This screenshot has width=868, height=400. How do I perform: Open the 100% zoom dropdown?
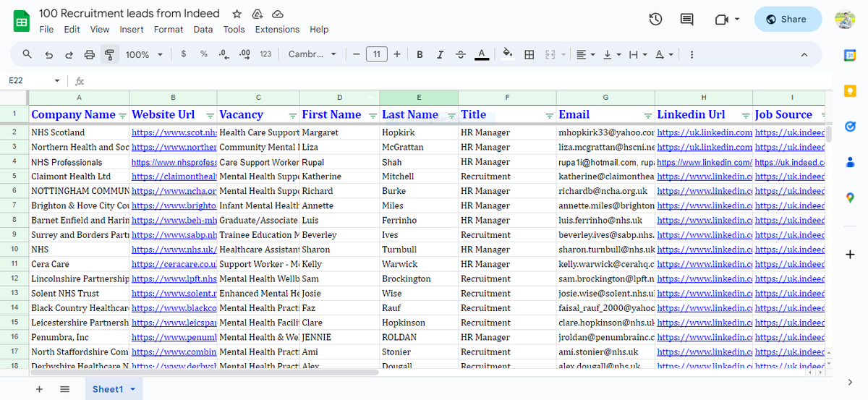point(144,54)
